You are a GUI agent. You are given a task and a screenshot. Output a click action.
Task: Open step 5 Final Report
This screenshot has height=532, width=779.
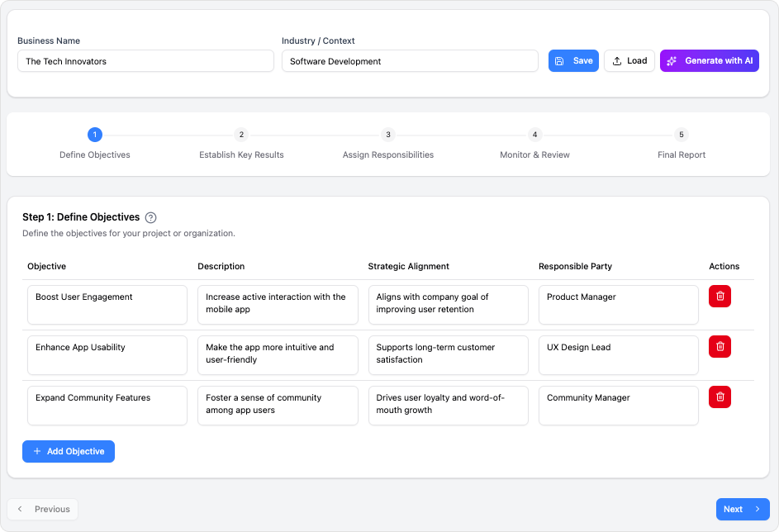click(682, 144)
